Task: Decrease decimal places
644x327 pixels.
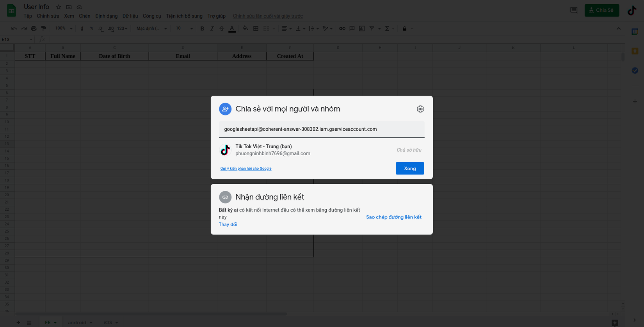Action: [x=101, y=28]
